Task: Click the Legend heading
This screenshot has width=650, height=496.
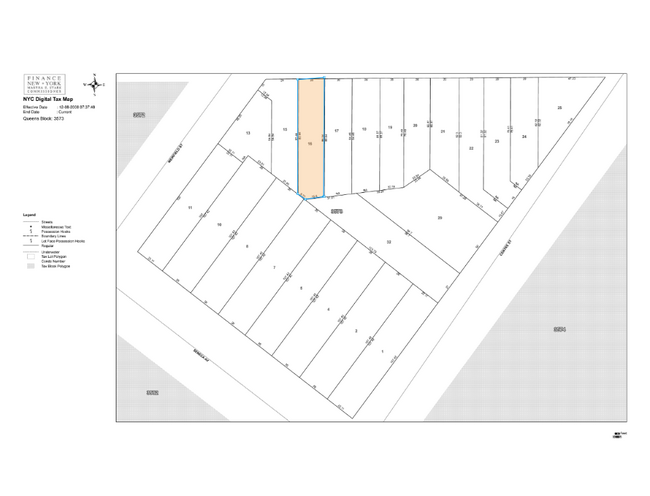Action: (28, 214)
